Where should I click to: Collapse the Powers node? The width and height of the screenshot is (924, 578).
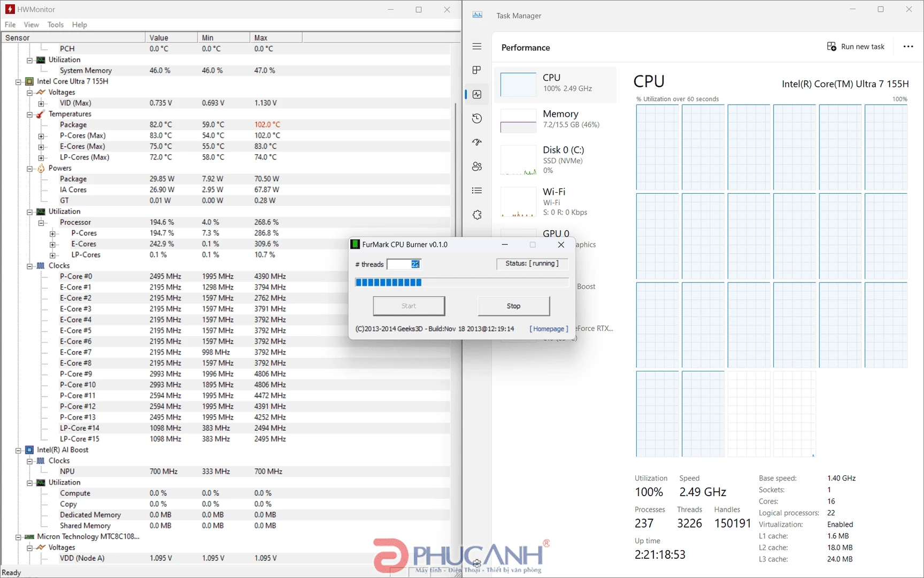(30, 169)
